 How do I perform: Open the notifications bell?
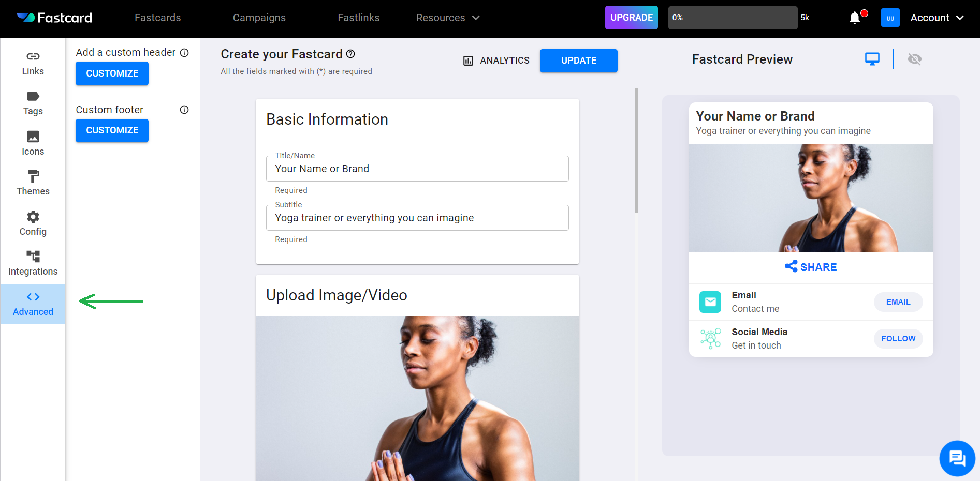click(855, 18)
